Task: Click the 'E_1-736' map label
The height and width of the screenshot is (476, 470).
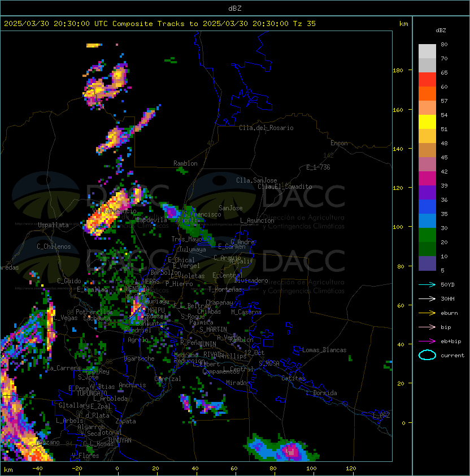Action: (318, 167)
